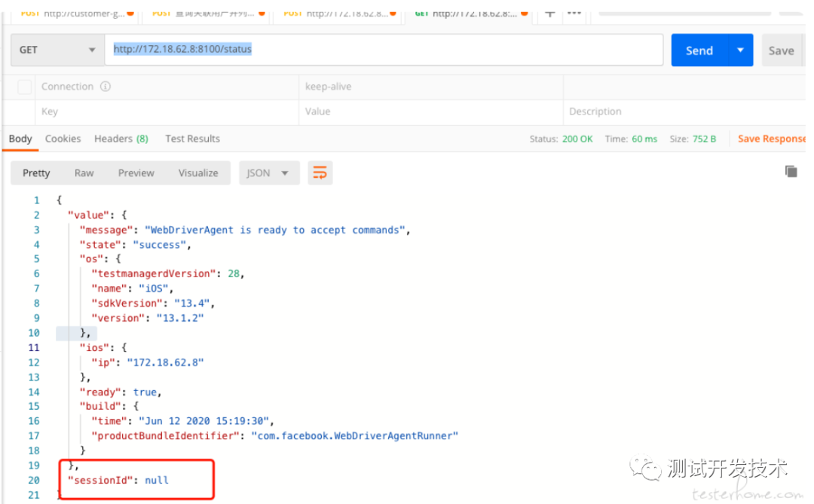
Task: Switch to the Test Results tab
Action: pos(192,139)
